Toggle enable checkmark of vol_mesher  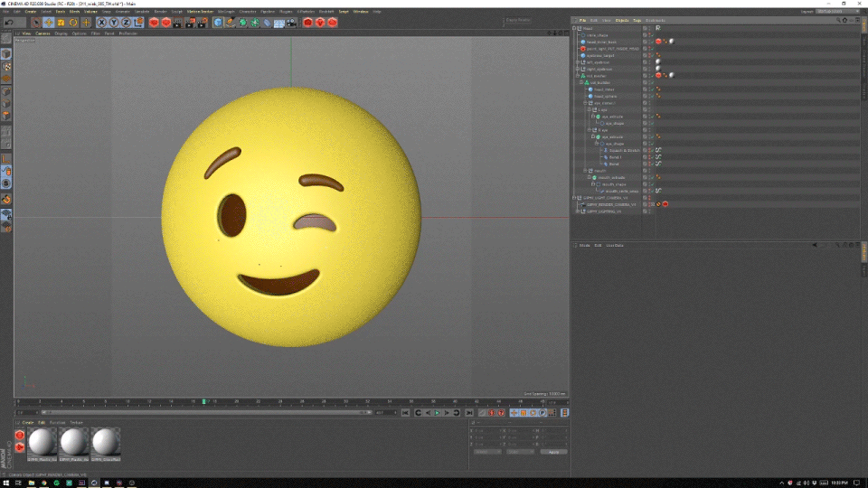tap(653, 76)
